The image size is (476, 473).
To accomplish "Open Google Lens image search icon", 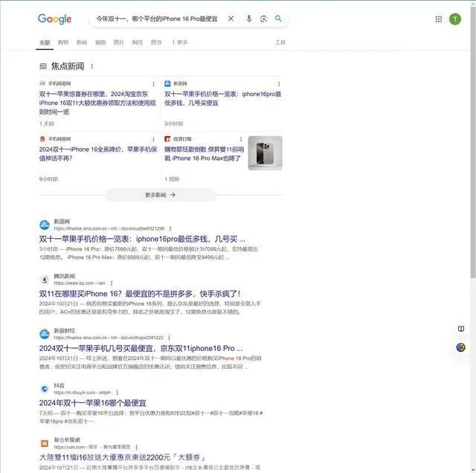I will [x=263, y=19].
